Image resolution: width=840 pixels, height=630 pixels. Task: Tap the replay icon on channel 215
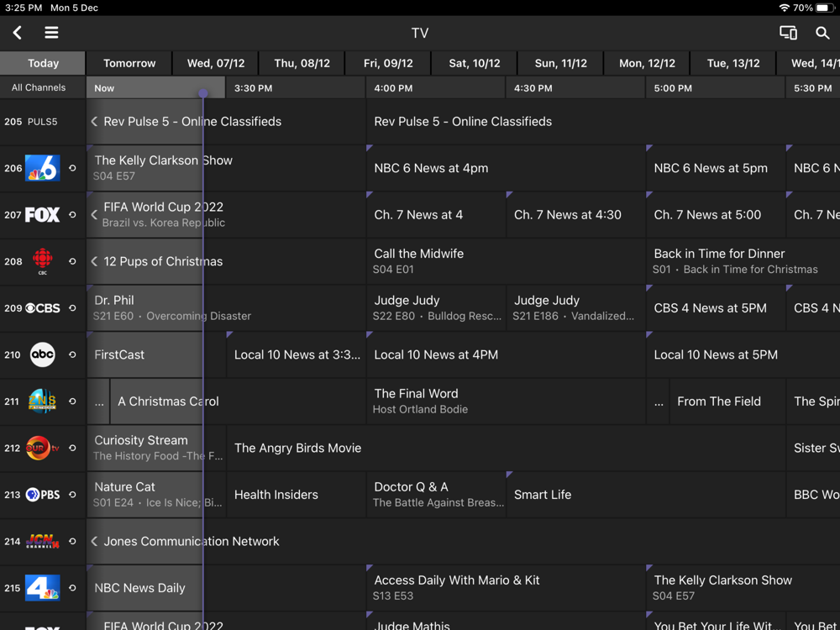click(72, 588)
